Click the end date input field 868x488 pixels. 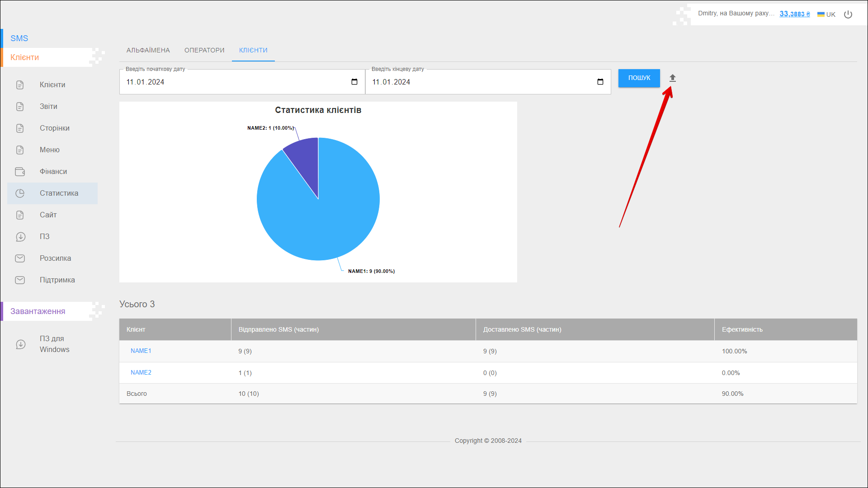pos(475,82)
